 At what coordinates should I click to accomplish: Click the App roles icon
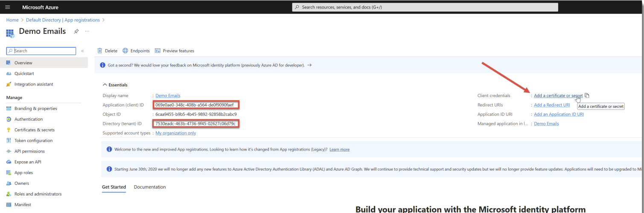(x=9, y=173)
